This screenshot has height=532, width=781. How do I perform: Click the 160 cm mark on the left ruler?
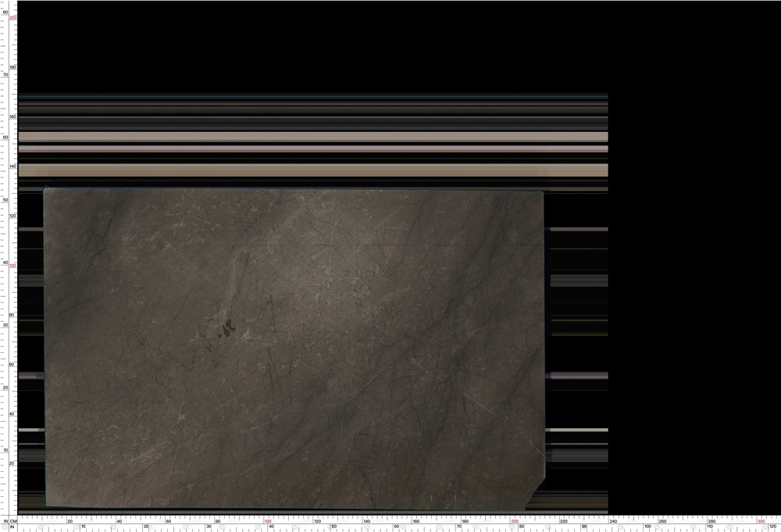[x=13, y=117]
